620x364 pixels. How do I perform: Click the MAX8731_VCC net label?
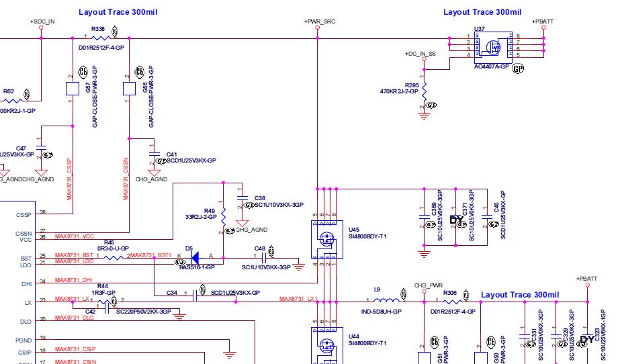click(x=74, y=236)
